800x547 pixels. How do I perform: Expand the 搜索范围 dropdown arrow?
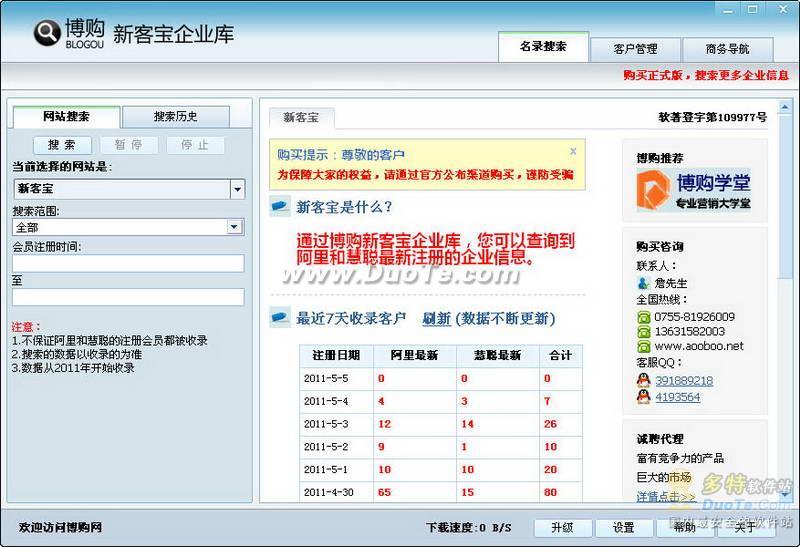pyautogui.click(x=234, y=227)
